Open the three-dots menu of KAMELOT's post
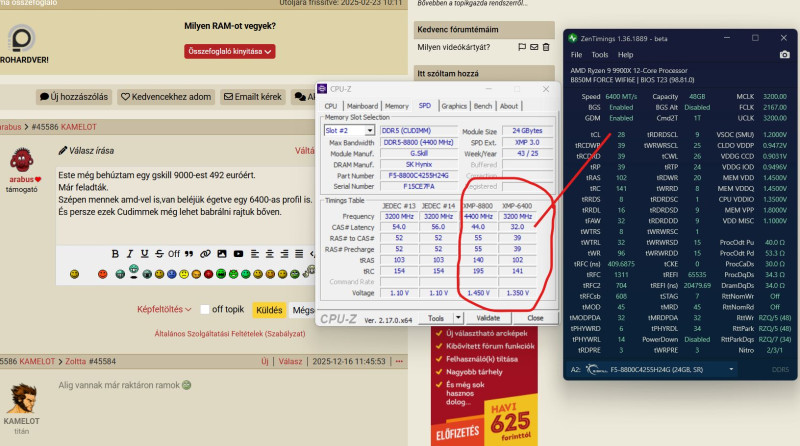This screenshot has width=800, height=446. coord(399,361)
